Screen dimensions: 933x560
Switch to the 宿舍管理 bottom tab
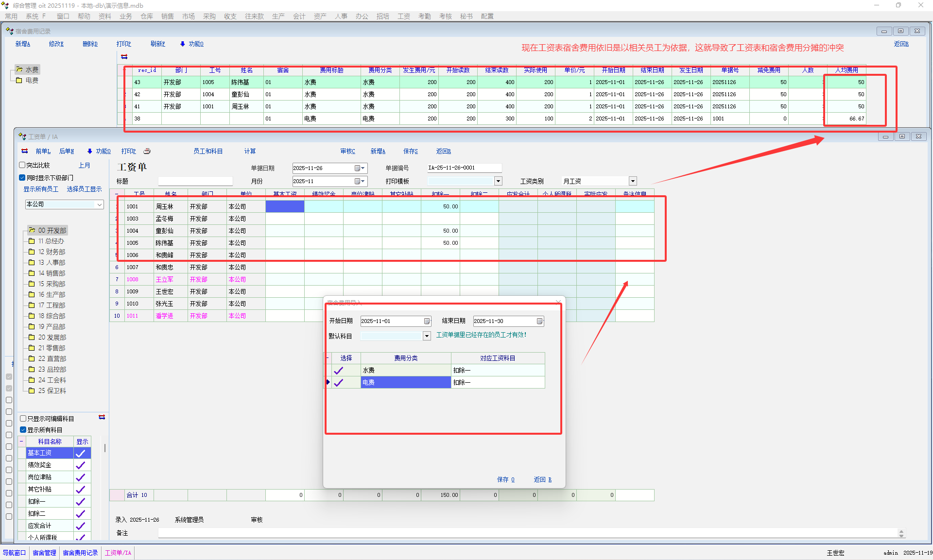[x=44, y=553]
